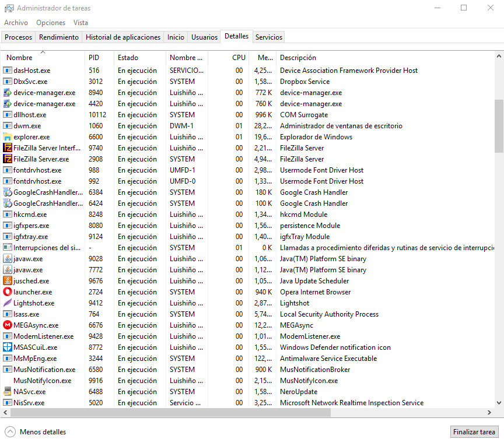Click Antimalware Service Executable description

click(x=328, y=359)
